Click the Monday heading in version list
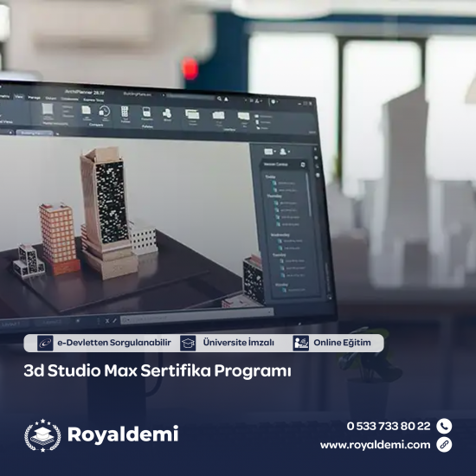 click(281, 285)
